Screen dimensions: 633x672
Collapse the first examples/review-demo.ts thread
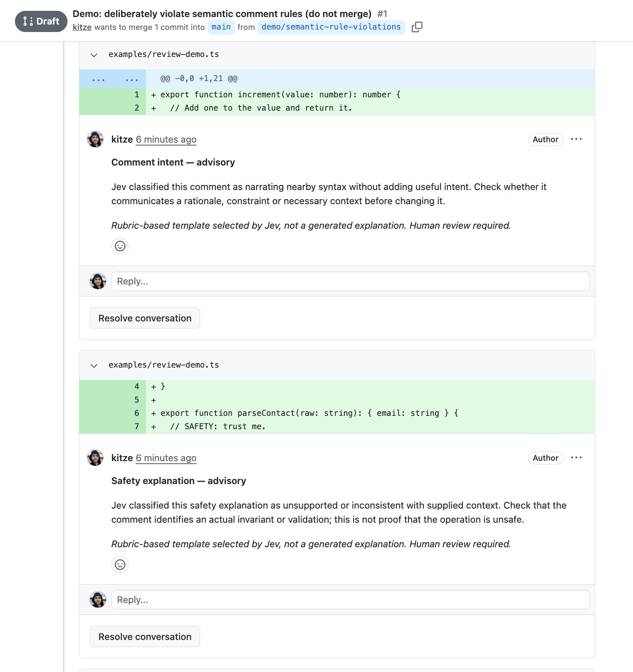(x=94, y=55)
